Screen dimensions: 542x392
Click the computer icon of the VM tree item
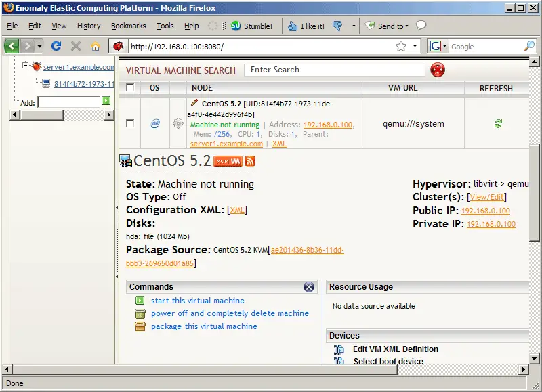46,83
